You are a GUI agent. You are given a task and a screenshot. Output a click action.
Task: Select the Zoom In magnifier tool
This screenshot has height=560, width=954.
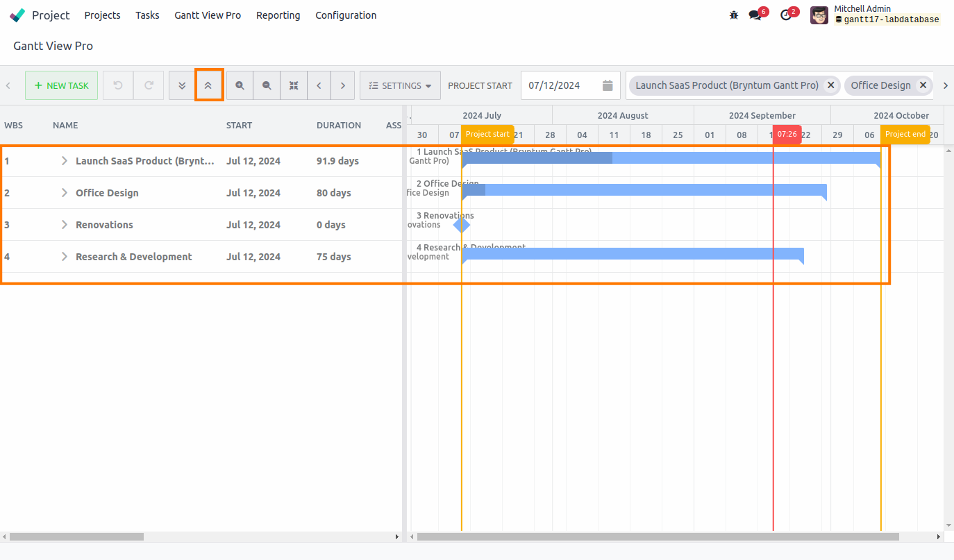240,85
